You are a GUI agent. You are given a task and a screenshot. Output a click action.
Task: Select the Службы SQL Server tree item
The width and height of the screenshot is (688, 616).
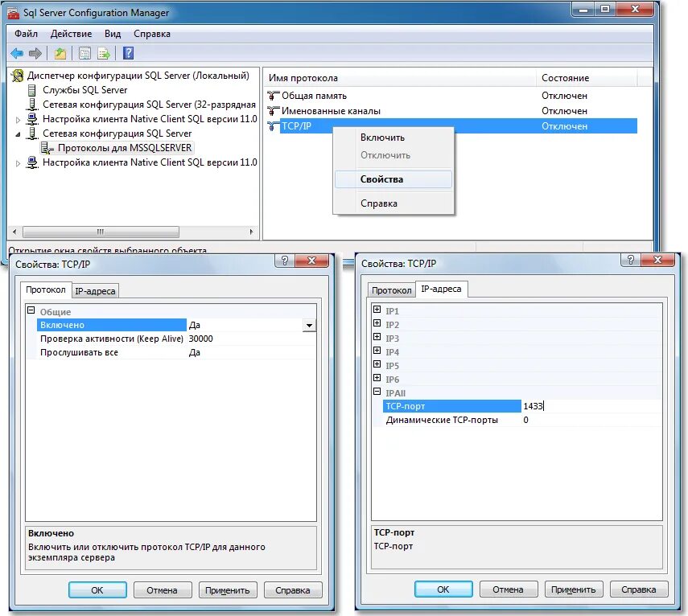[84, 90]
